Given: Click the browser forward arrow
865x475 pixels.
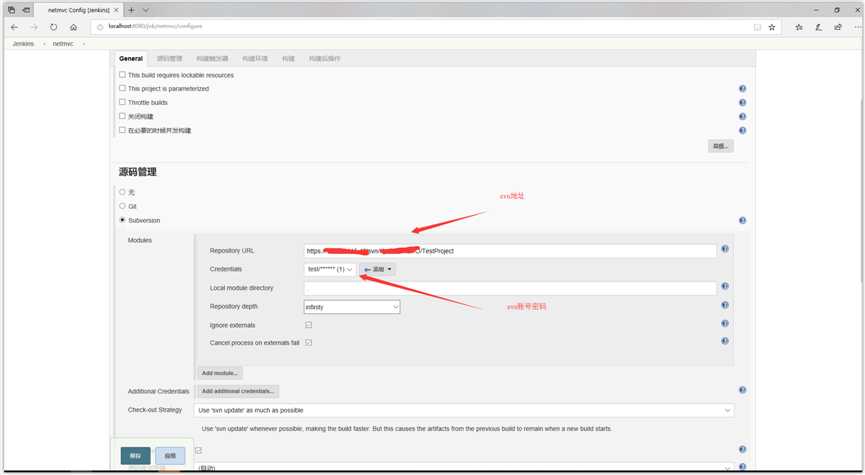Looking at the screenshot, I should 34,27.
